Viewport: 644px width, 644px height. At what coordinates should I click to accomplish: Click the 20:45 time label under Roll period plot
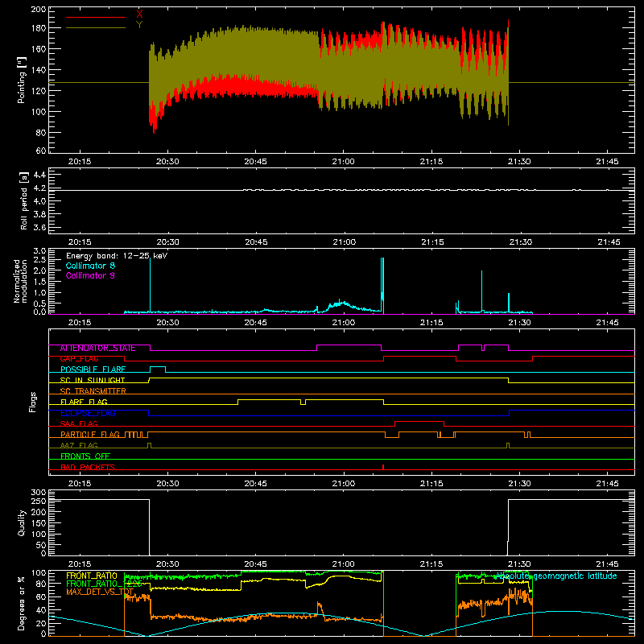[x=256, y=242]
